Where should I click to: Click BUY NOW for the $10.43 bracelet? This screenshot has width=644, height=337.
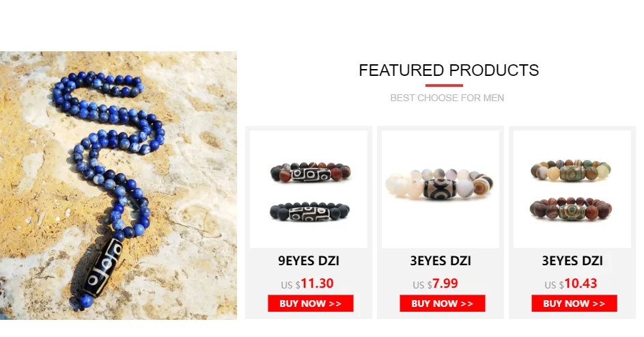click(574, 304)
